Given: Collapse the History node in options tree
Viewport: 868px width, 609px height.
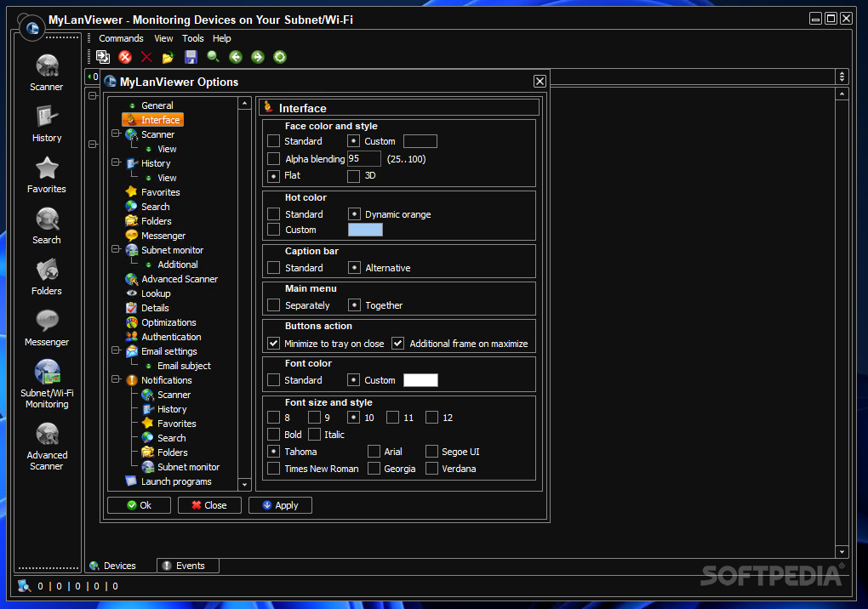Looking at the screenshot, I should [x=116, y=162].
